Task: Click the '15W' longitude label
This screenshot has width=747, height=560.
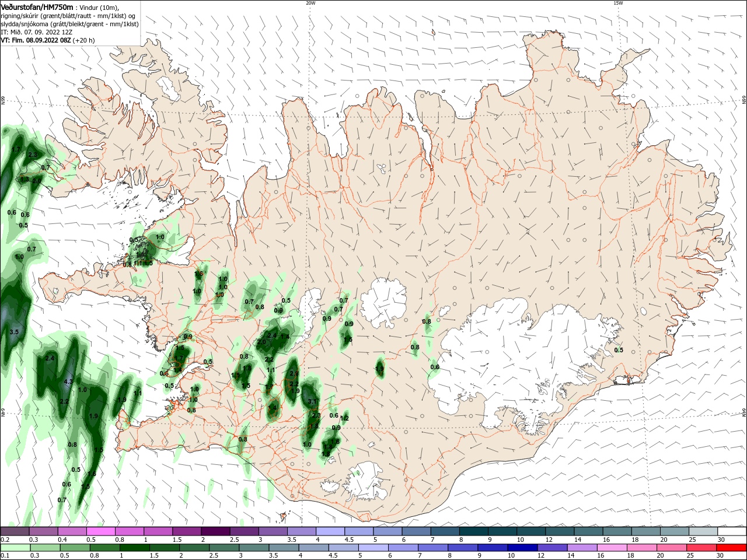Action: tap(618, 3)
